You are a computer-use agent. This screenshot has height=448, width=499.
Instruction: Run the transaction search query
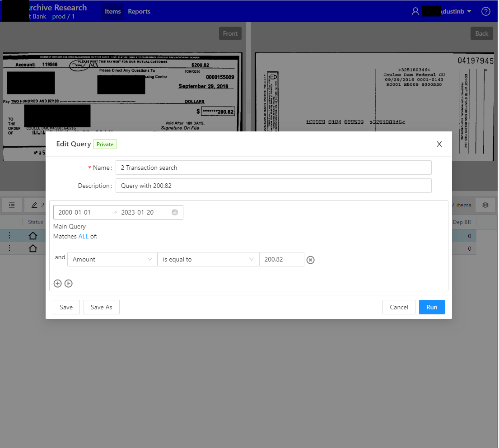432,307
